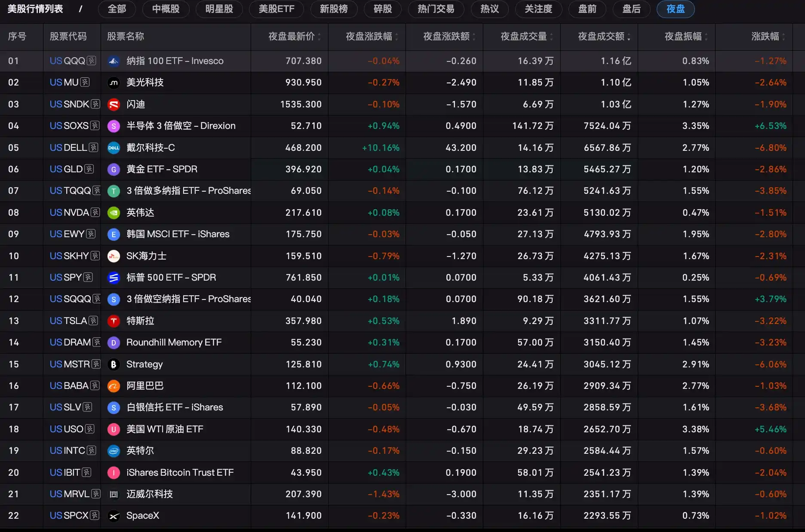Select 美国 WTI 原油 ETF row name
805x532 pixels.
(x=165, y=429)
